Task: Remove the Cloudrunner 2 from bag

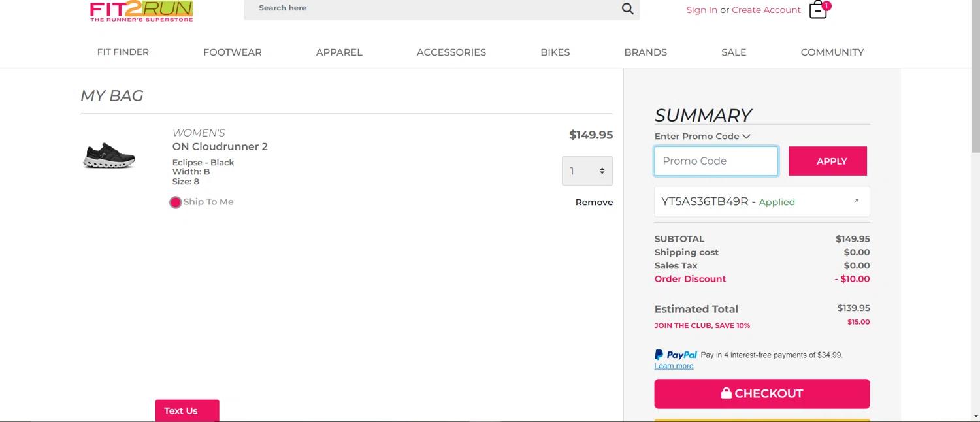Action: click(x=594, y=203)
